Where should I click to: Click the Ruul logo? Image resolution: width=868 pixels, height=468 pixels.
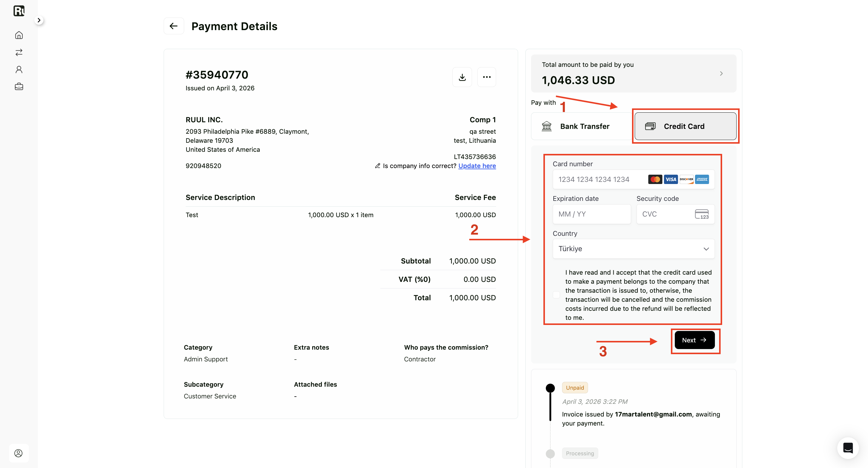(x=19, y=11)
